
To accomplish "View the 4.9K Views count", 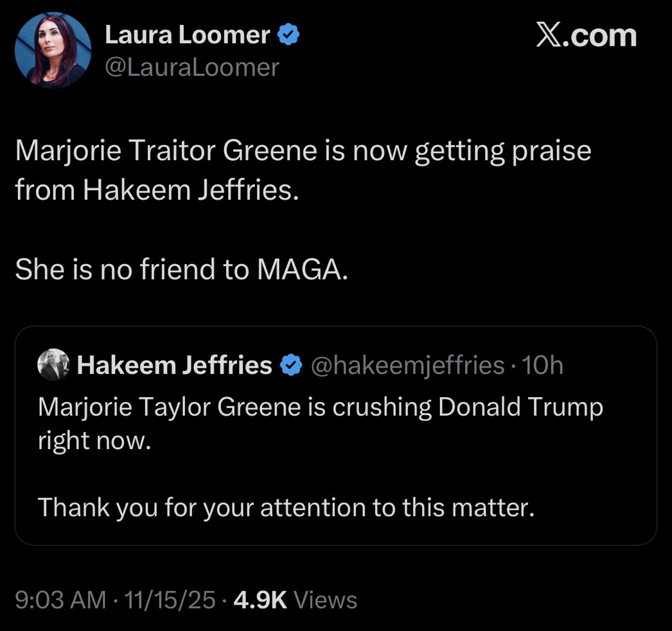I will (x=295, y=600).
